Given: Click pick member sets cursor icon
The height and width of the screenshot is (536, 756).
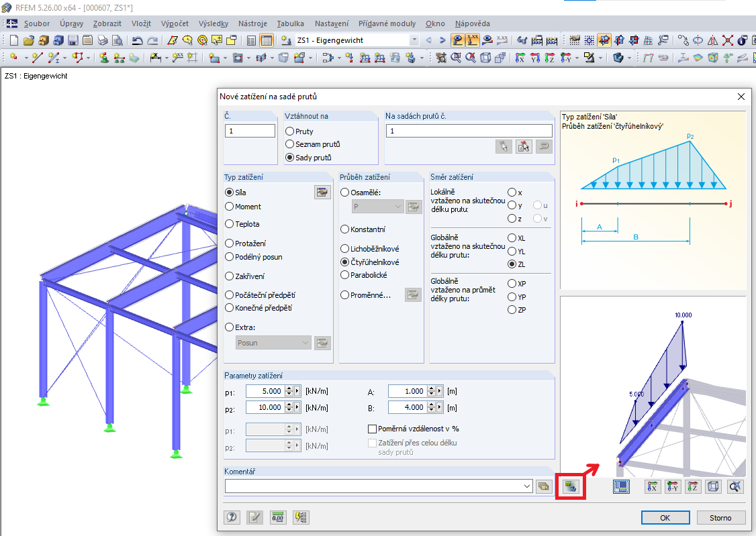Looking at the screenshot, I should point(504,146).
